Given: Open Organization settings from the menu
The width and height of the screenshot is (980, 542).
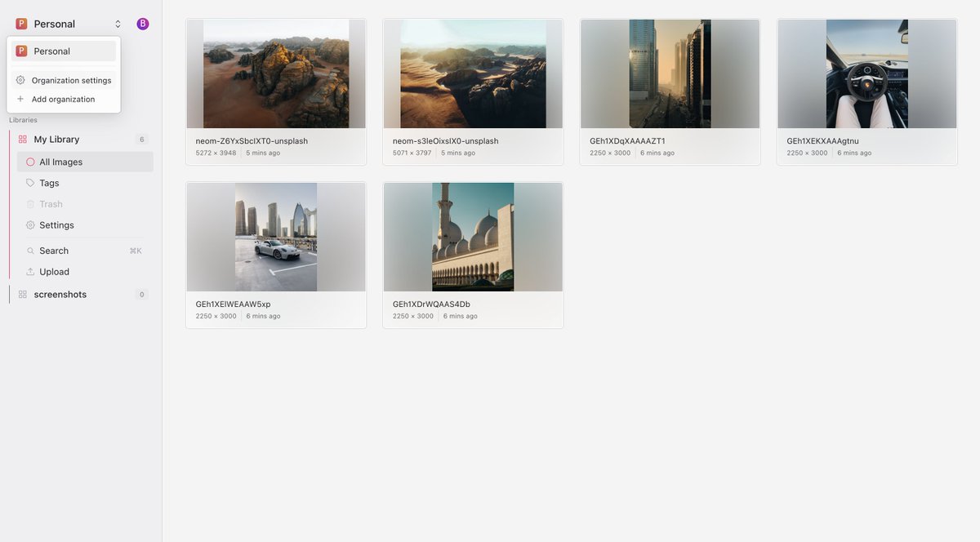Looking at the screenshot, I should 64,80.
